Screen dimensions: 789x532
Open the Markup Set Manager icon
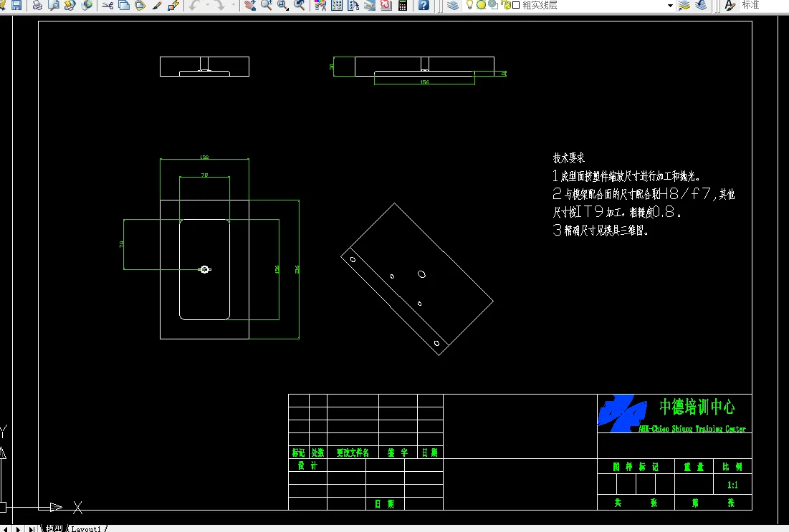coord(386,5)
